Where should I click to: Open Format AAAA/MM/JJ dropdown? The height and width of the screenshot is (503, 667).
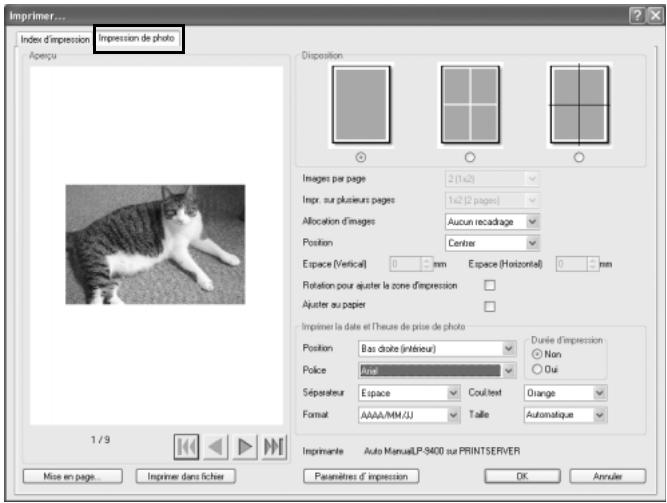(x=409, y=414)
